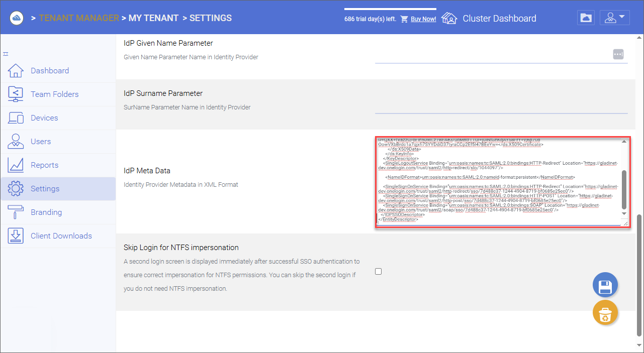Click the shopping cart icon

[x=404, y=19]
